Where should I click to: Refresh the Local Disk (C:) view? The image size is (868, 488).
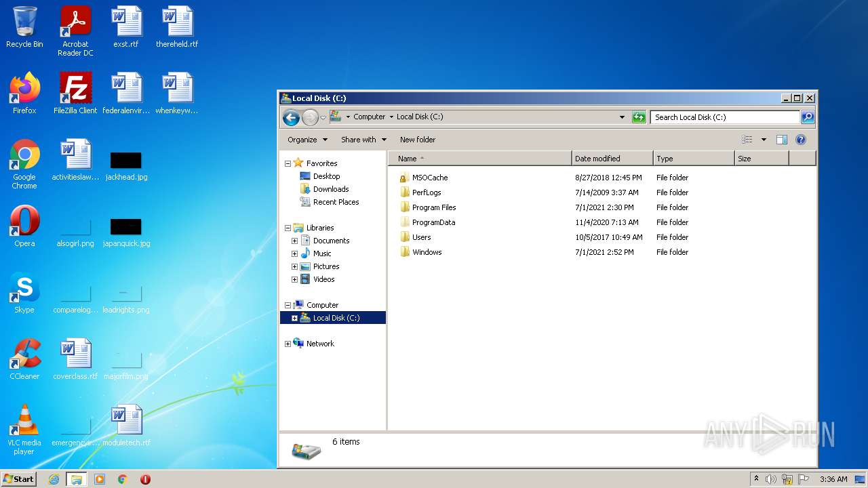[x=639, y=117]
